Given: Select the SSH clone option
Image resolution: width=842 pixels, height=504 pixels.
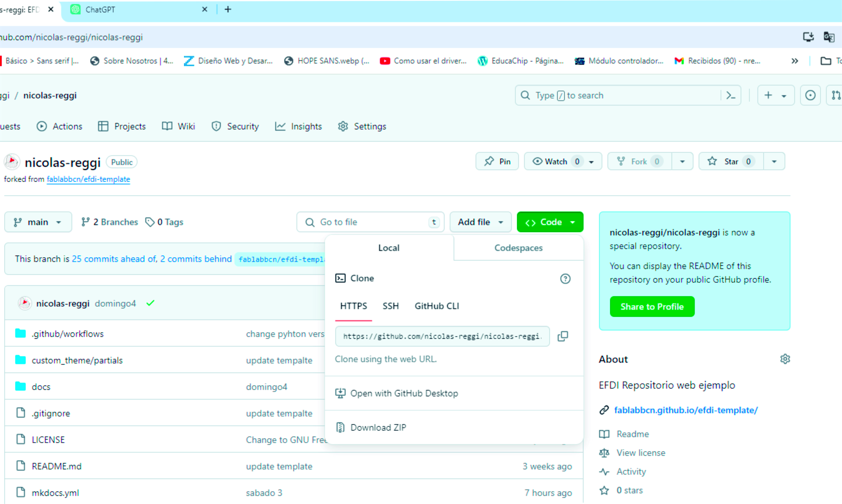Looking at the screenshot, I should click(x=391, y=306).
